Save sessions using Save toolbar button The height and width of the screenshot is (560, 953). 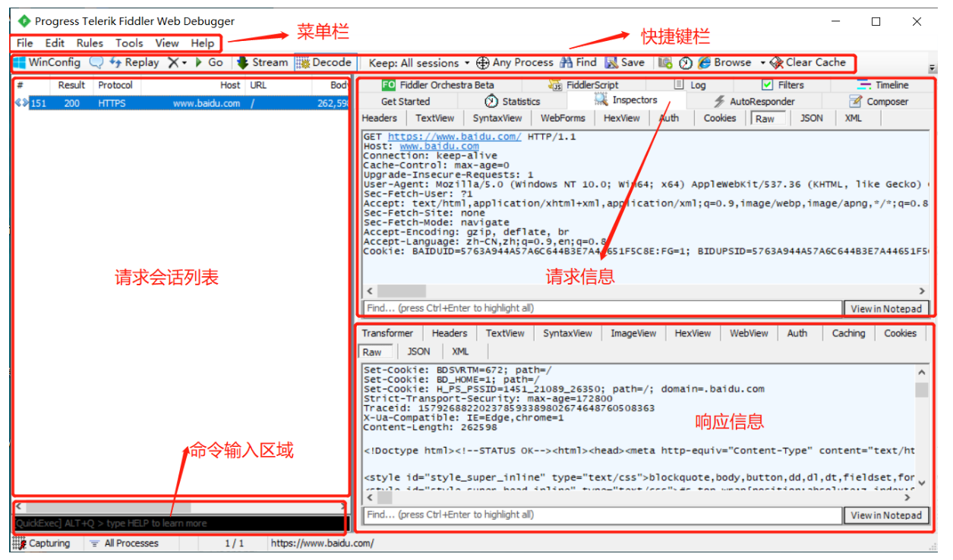[x=625, y=63]
